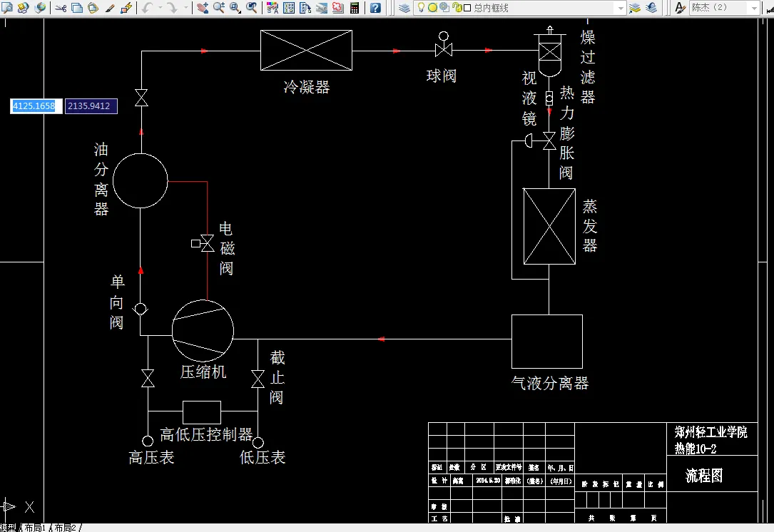Click the 低压表 label text
This screenshot has height=532, width=774.
pyautogui.click(x=262, y=458)
